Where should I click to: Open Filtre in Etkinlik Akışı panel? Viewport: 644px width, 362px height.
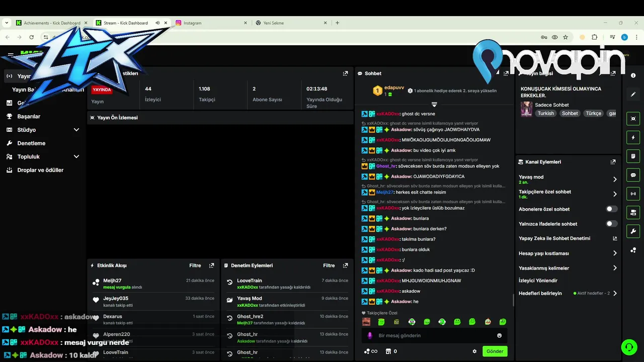pos(195,265)
